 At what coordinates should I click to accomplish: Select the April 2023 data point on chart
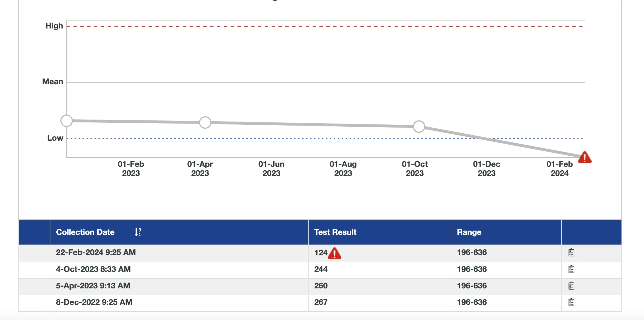(205, 122)
